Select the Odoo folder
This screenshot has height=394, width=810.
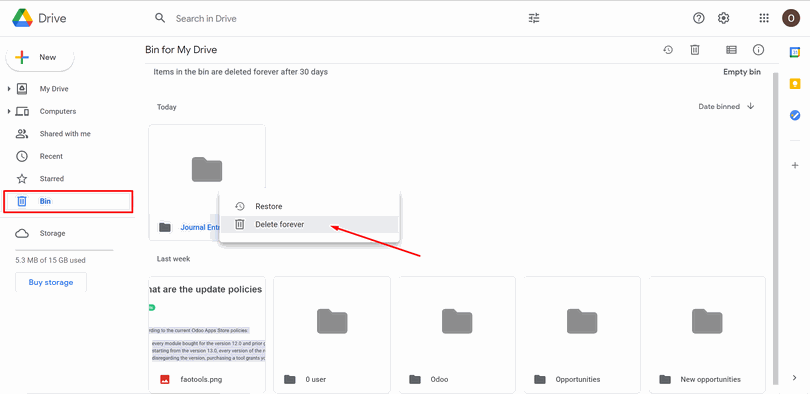[x=457, y=335]
